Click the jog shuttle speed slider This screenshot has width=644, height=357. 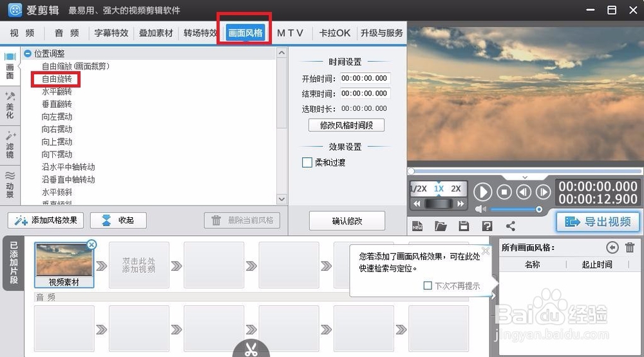pyautogui.click(x=439, y=204)
